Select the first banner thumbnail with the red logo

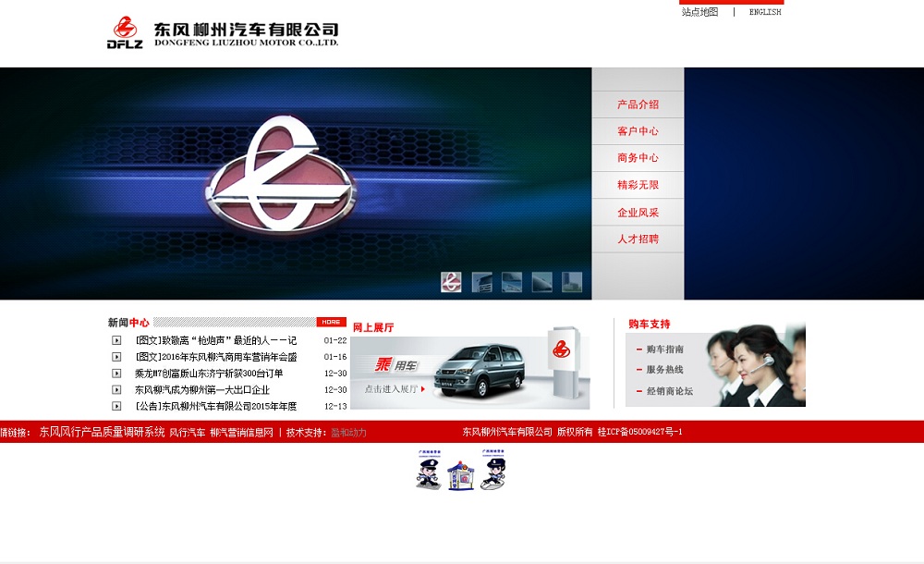[x=451, y=282]
